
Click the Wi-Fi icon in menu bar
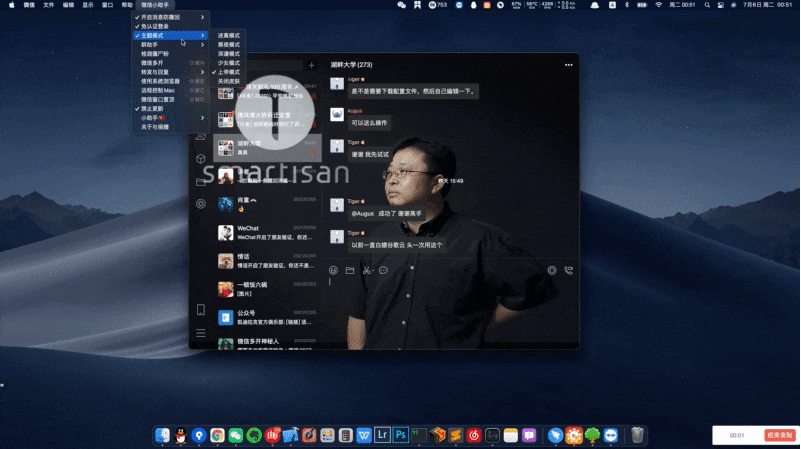(658, 5)
